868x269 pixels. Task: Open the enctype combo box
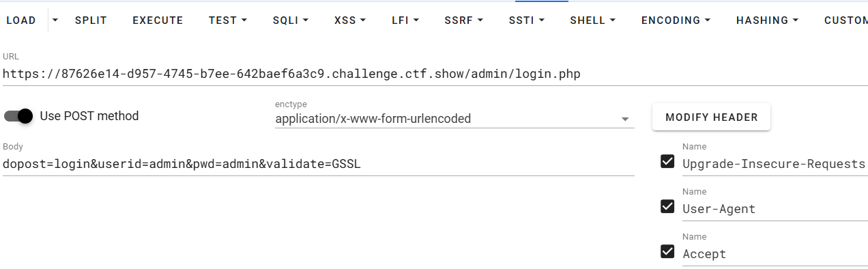pyautogui.click(x=454, y=119)
